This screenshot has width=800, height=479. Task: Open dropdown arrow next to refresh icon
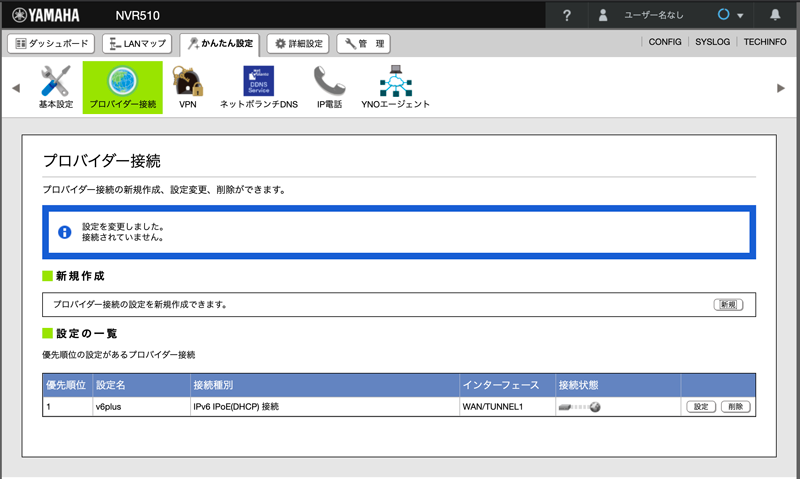point(740,16)
